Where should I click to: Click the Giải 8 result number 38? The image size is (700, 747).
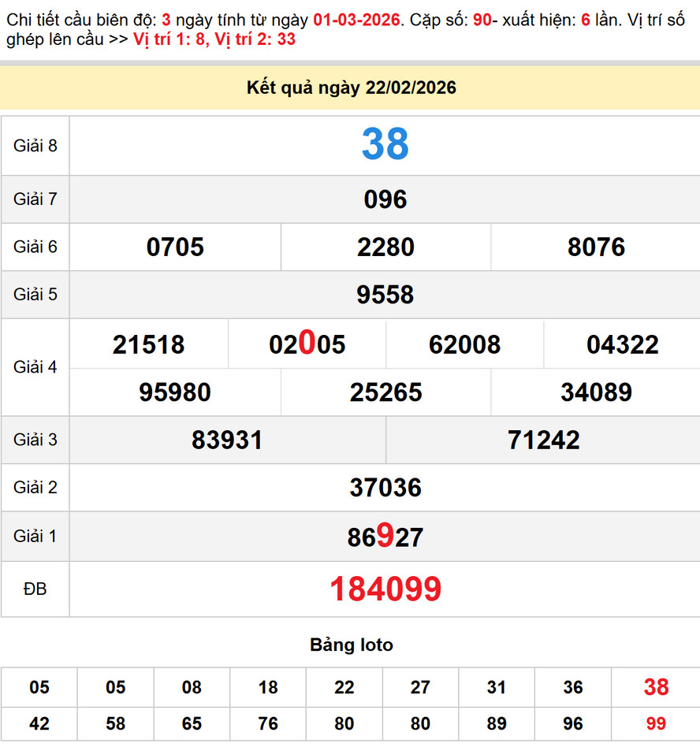(x=385, y=145)
